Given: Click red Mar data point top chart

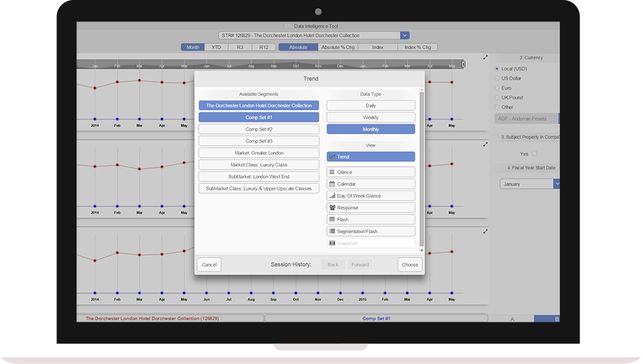Looking at the screenshot, I should (140, 81).
